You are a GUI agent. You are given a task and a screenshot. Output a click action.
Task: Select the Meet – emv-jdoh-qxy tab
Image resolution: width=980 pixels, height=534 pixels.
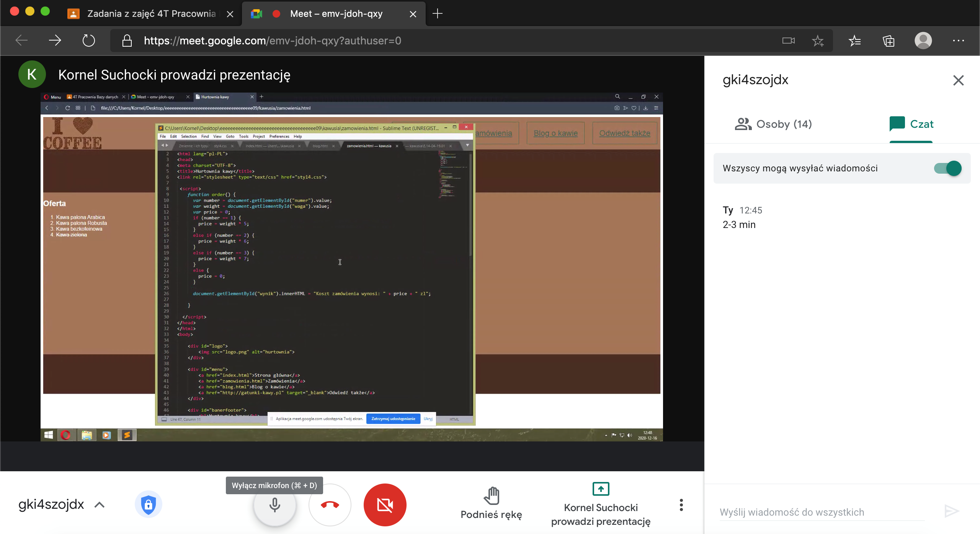[333, 14]
